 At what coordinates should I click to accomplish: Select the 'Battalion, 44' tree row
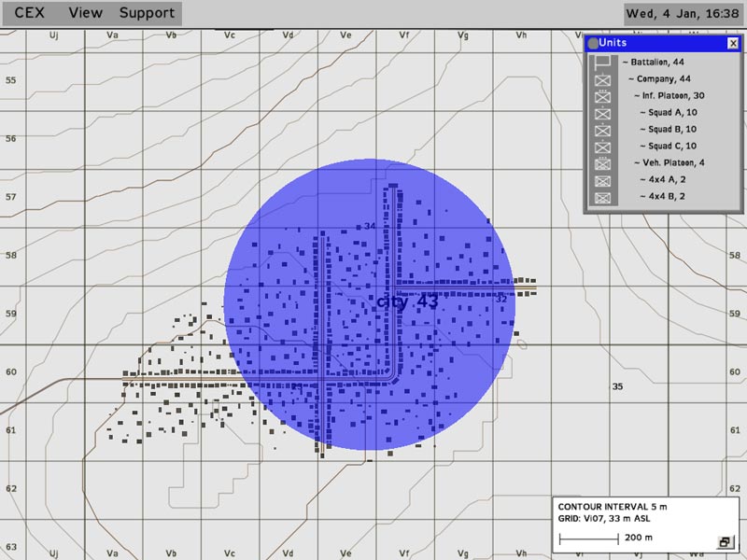(x=653, y=62)
